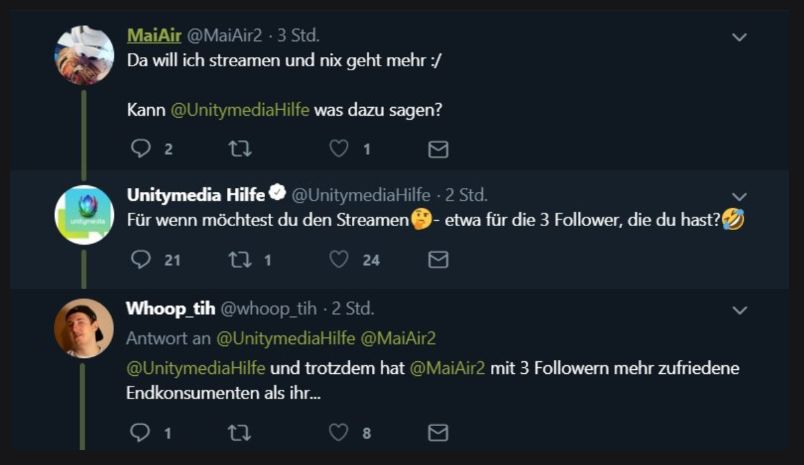Image resolution: width=804 pixels, height=465 pixels.
Task: Send Whoop_tih's tweet by direct message
Action: (438, 433)
